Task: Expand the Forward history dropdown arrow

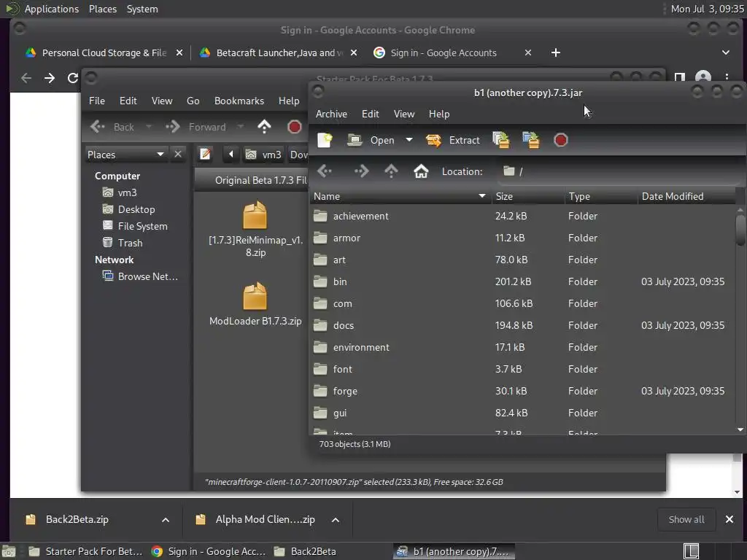Action: pos(241,127)
